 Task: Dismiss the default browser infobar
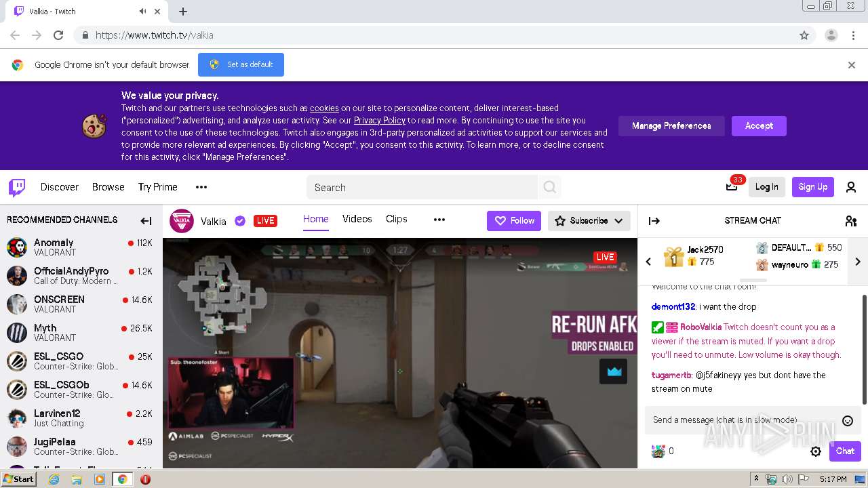click(x=852, y=65)
